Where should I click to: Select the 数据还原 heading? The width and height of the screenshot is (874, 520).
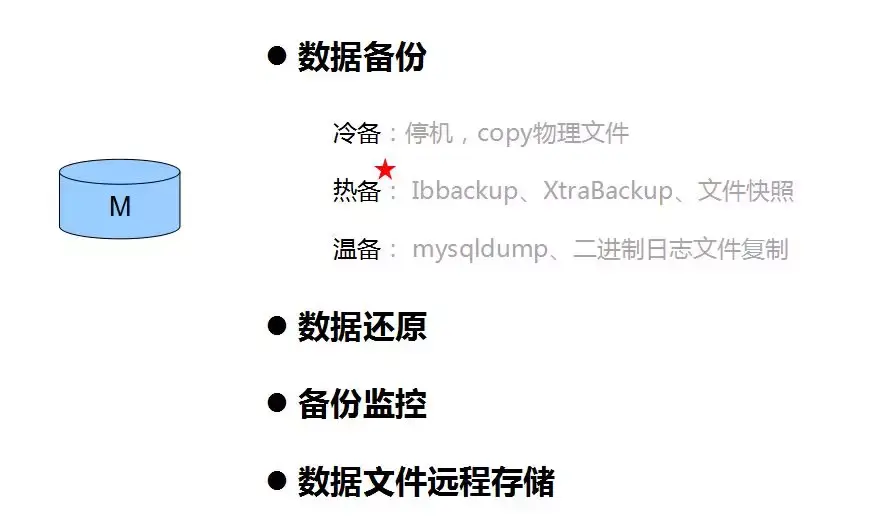[362, 327]
